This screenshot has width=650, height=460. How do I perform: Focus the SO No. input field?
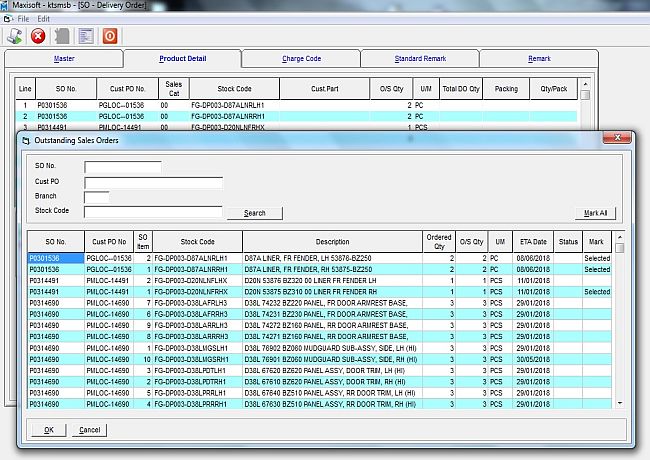click(x=122, y=167)
